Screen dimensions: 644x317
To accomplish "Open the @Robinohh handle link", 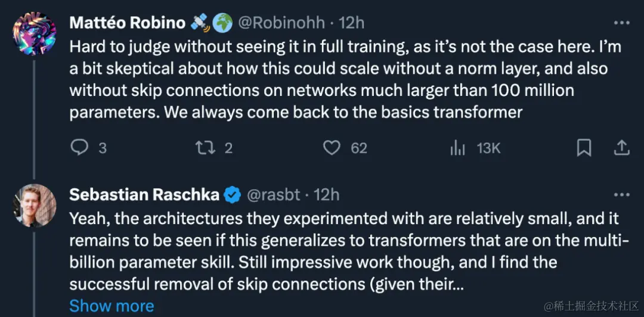I will coord(282,23).
